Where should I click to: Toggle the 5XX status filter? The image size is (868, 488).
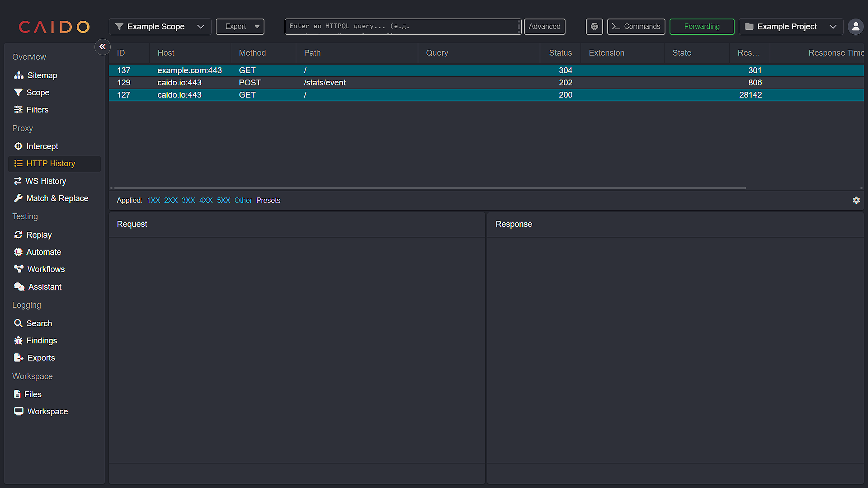(224, 200)
